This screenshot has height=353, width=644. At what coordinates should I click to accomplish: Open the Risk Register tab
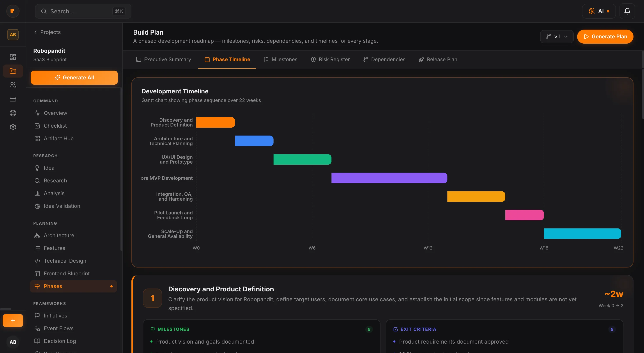coord(330,59)
